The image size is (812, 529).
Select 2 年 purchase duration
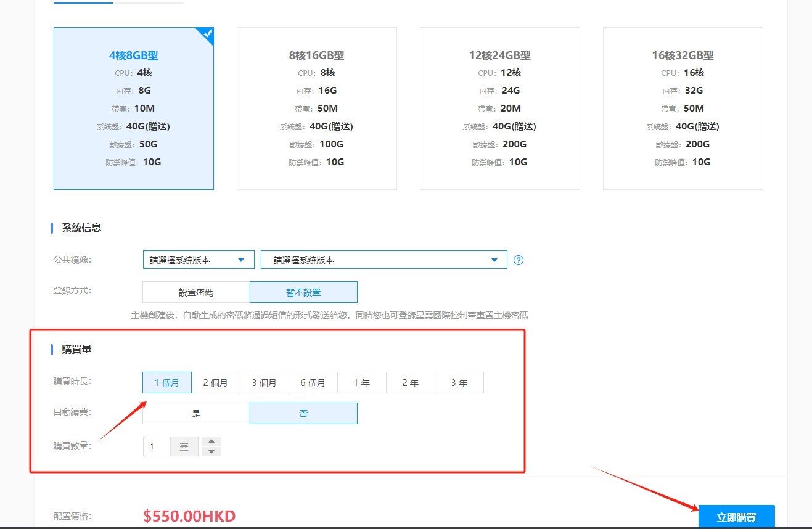[411, 382]
